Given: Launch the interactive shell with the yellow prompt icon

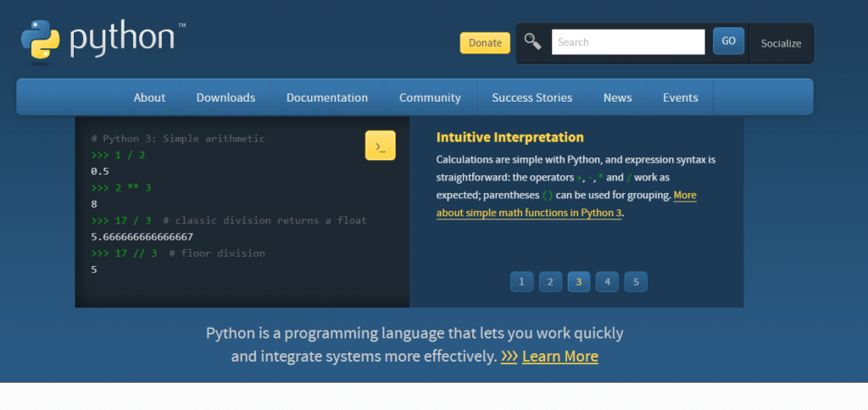Looking at the screenshot, I should (381, 146).
